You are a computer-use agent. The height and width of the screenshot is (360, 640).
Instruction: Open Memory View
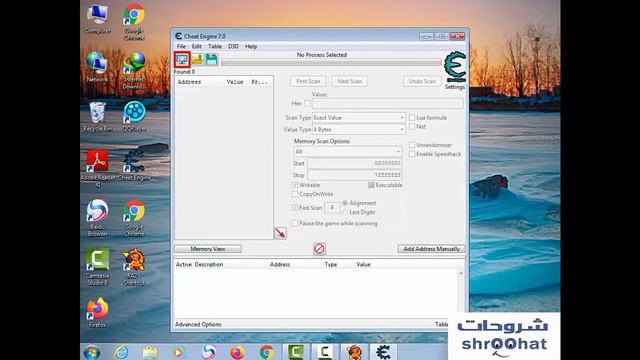pyautogui.click(x=208, y=249)
